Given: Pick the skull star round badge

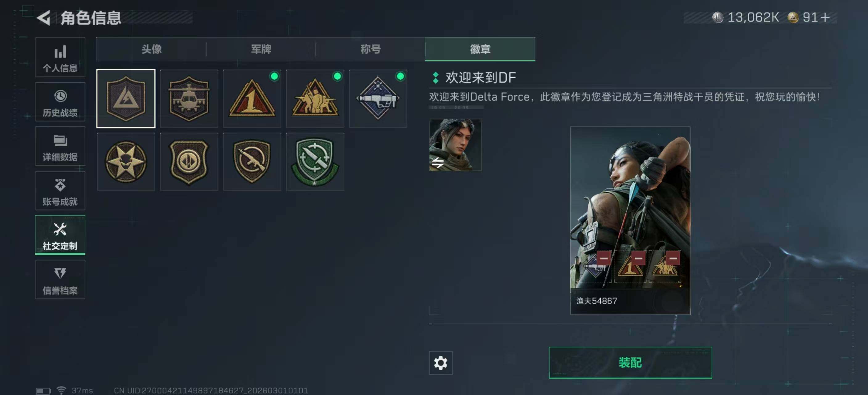Looking at the screenshot, I should point(126,162).
